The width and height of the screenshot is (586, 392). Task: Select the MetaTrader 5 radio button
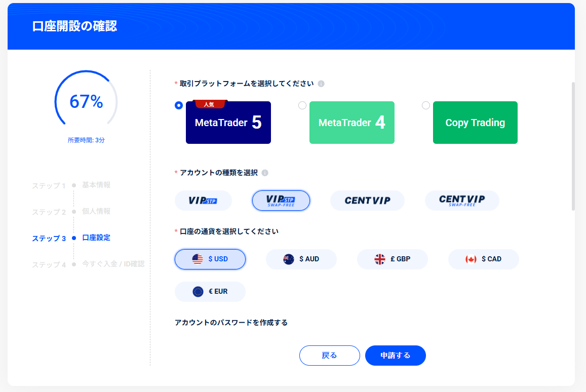tap(178, 105)
